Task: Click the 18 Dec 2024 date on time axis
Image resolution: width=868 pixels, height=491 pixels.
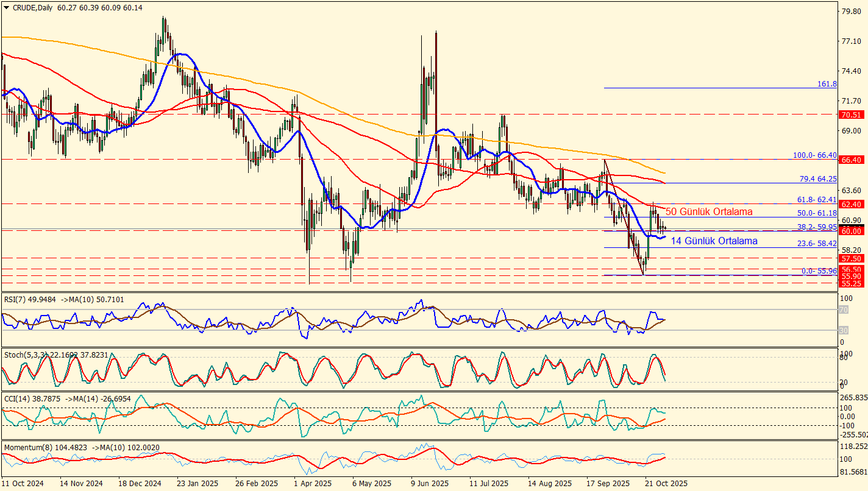Action: click(140, 483)
